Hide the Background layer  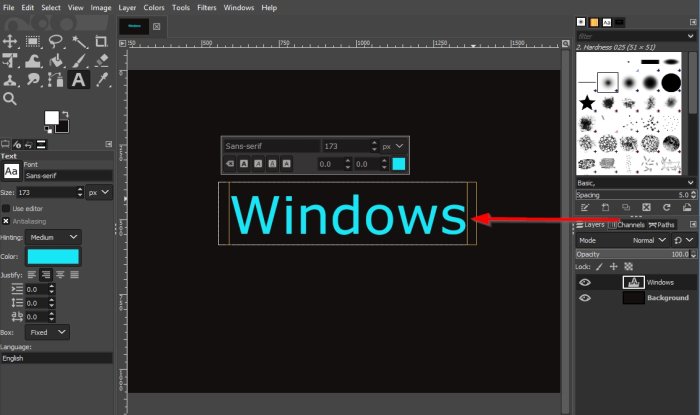585,298
